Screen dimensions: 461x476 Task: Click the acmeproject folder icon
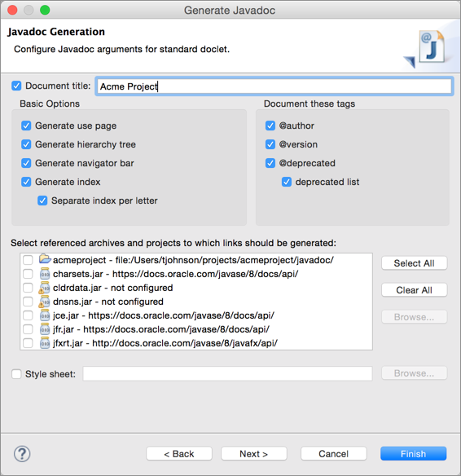click(45, 259)
